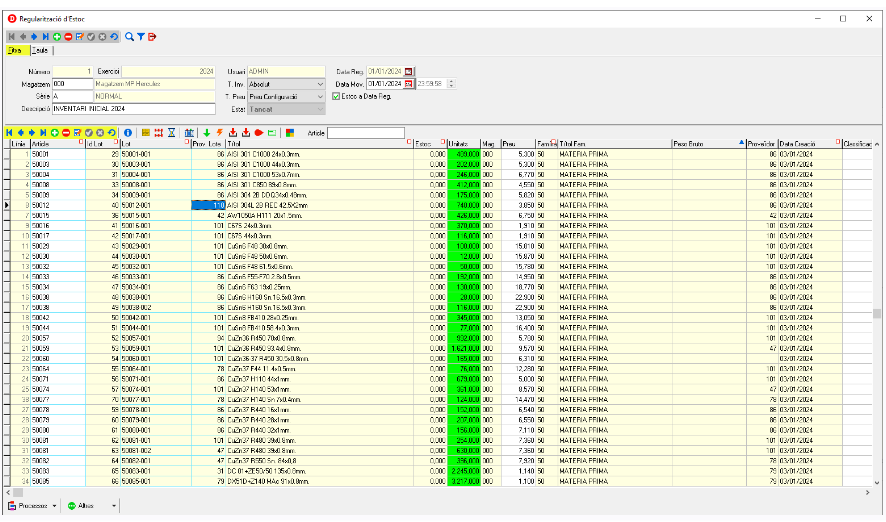Add new record green plus in top toolbar
This screenshot has width=886, height=522.
(57, 37)
